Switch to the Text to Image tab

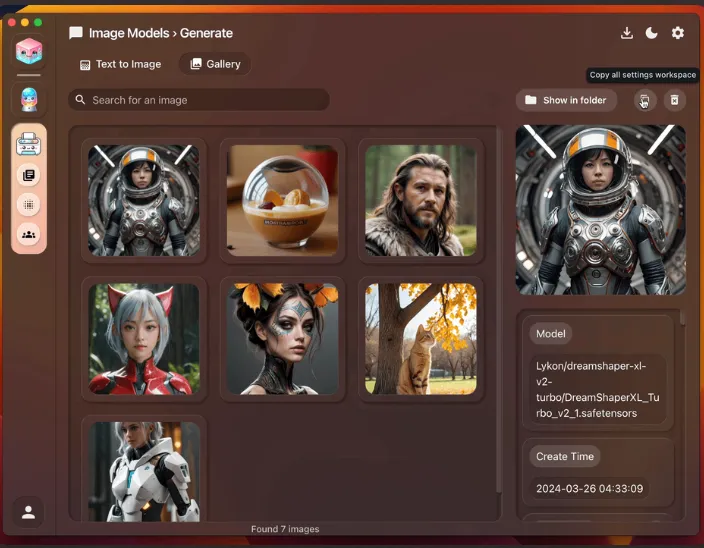[x=120, y=64]
